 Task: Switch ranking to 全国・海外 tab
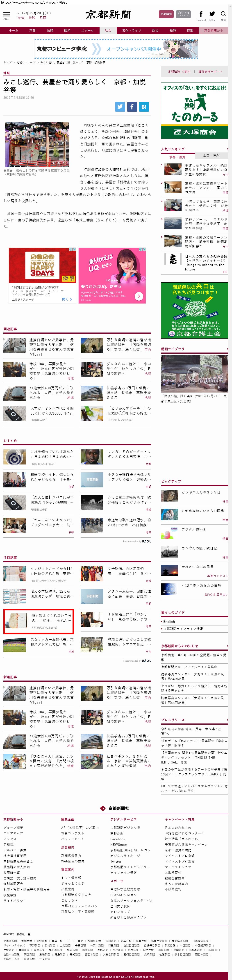point(211,155)
